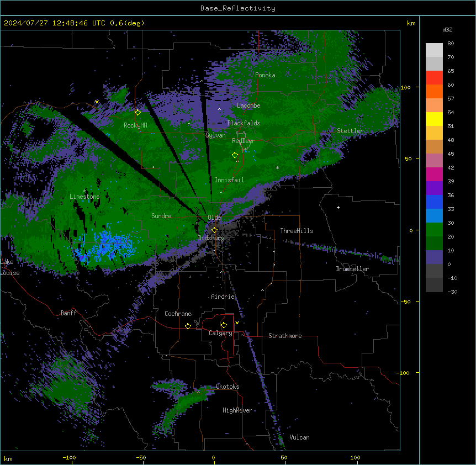
Task: Click the Ponoka city label
Action: click(x=265, y=75)
